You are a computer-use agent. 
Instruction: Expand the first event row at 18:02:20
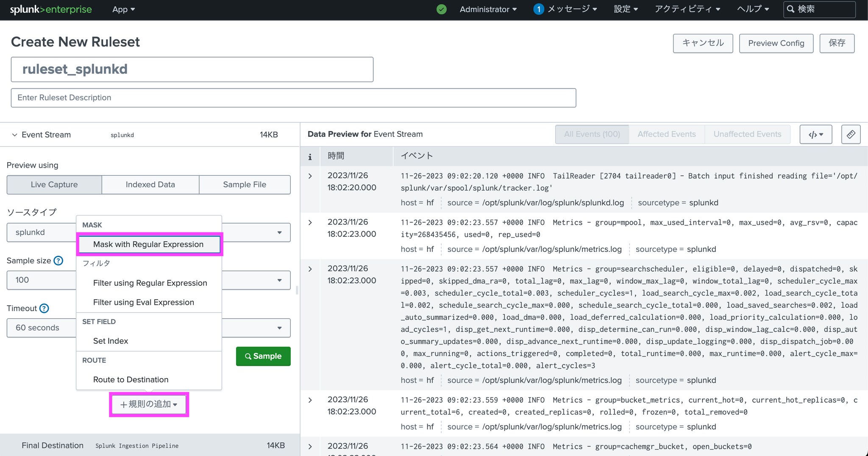tap(310, 176)
